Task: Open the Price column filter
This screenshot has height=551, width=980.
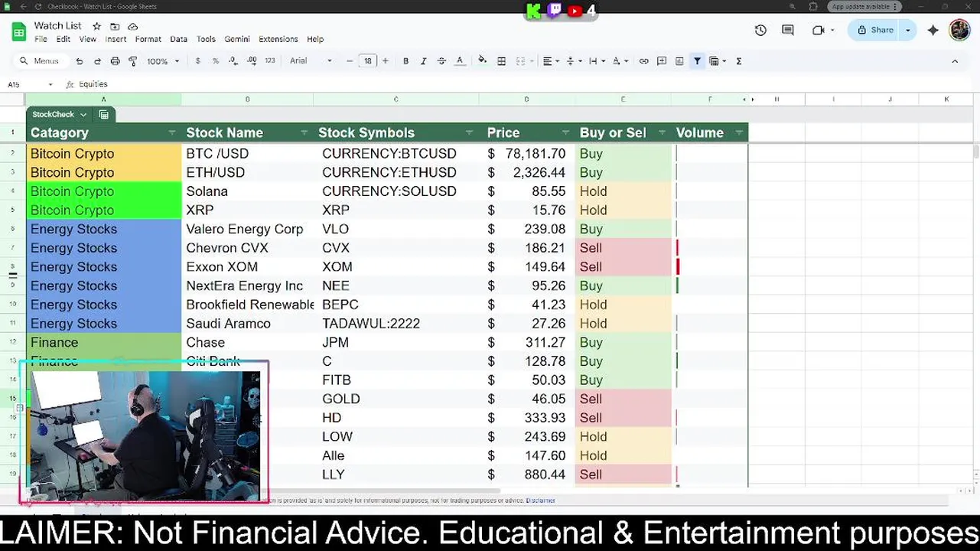Action: 565,133
